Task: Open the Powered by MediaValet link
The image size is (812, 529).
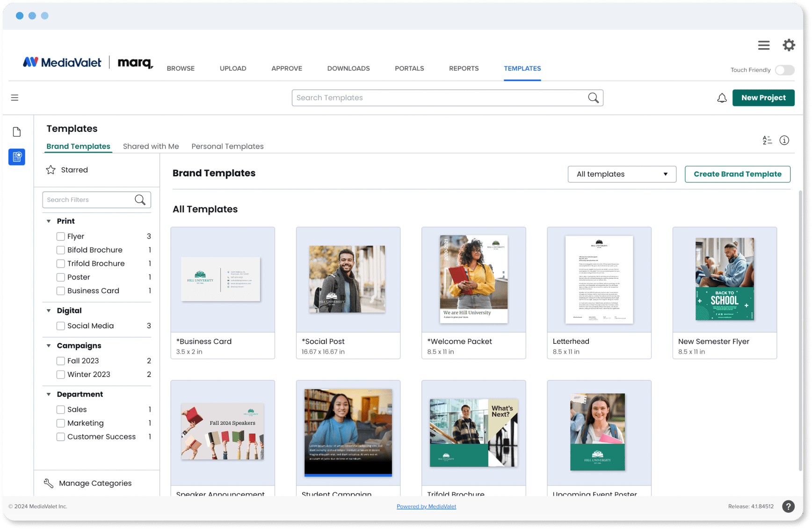Action: click(426, 507)
